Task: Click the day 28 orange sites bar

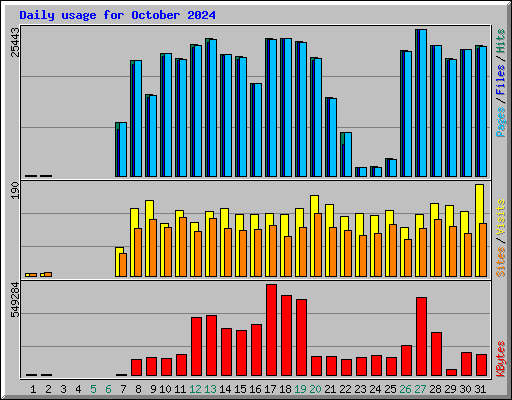Action: [x=438, y=248]
